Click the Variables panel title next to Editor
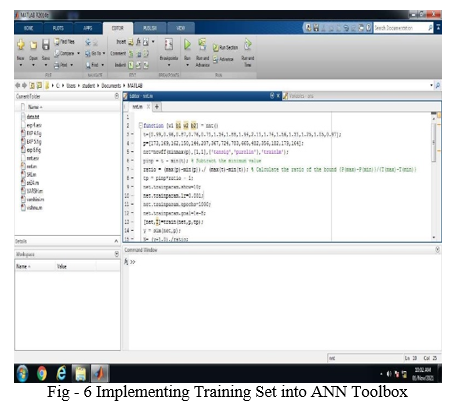The width and height of the screenshot is (462, 409). click(x=301, y=96)
